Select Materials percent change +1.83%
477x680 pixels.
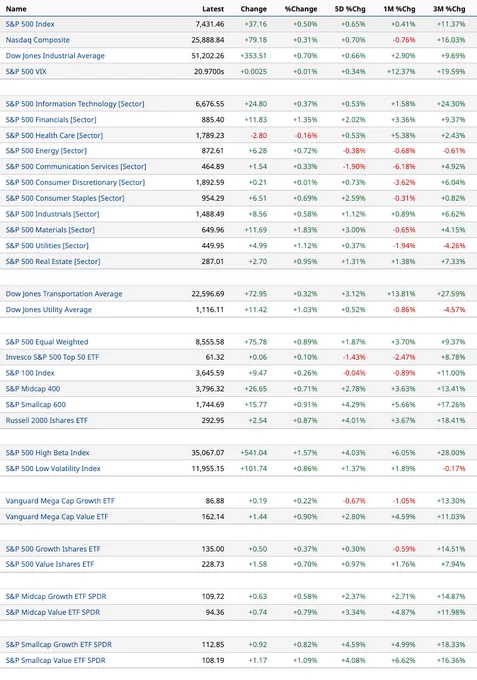click(305, 230)
